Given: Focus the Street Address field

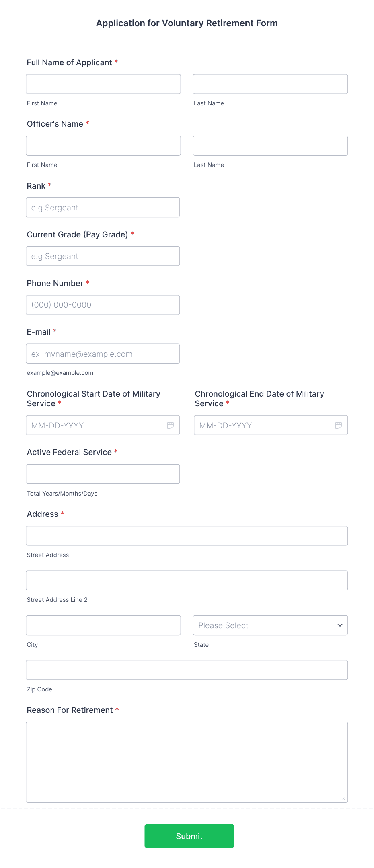Looking at the screenshot, I should [187, 536].
